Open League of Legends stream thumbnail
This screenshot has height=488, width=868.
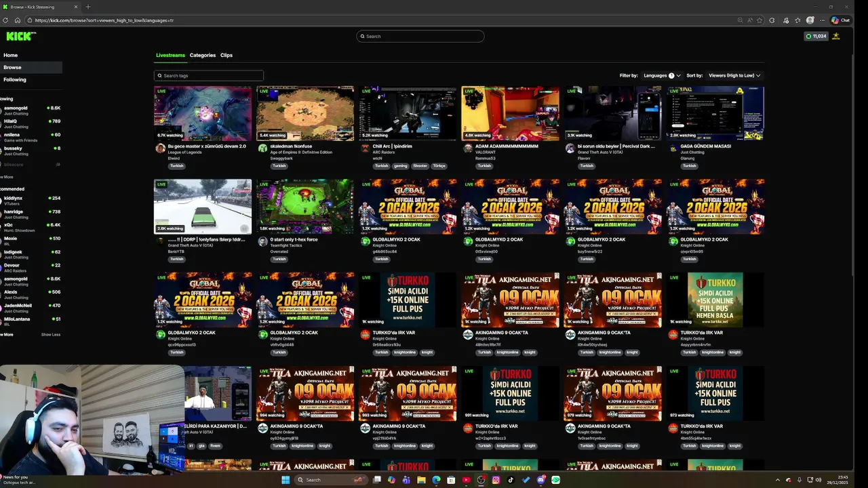tap(203, 113)
